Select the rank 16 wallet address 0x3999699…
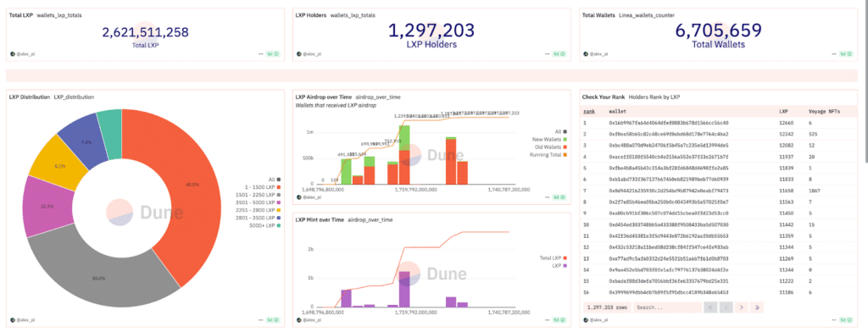Screen dimensions: 868x332 tap(670, 291)
